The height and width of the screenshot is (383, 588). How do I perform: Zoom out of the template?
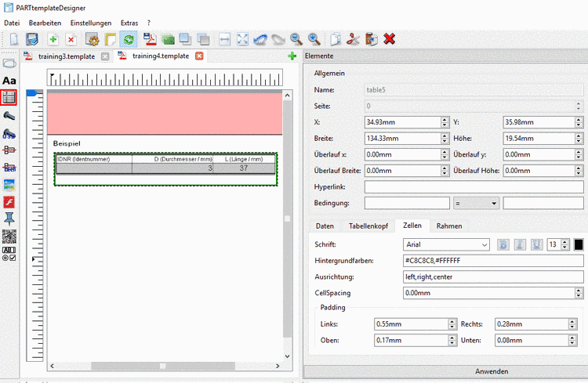click(296, 39)
